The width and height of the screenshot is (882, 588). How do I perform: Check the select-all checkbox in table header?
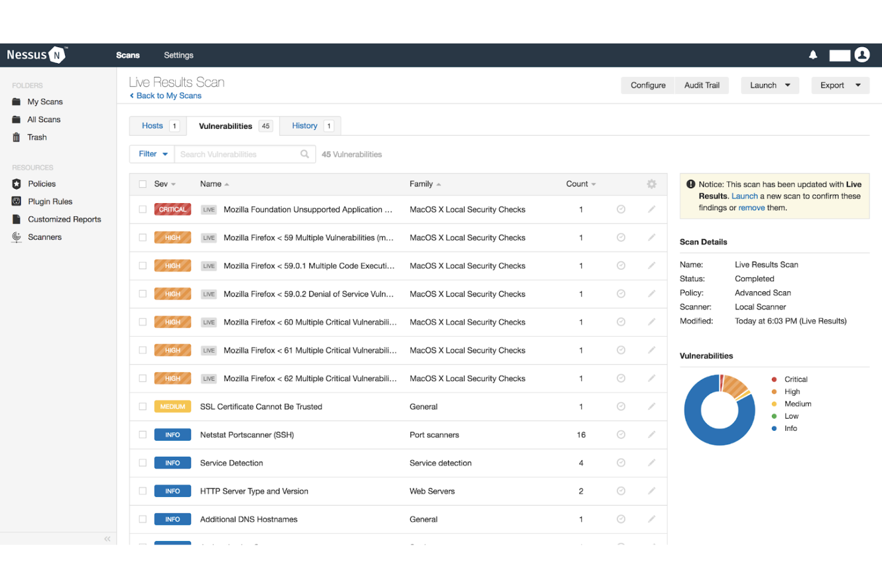[x=142, y=184]
